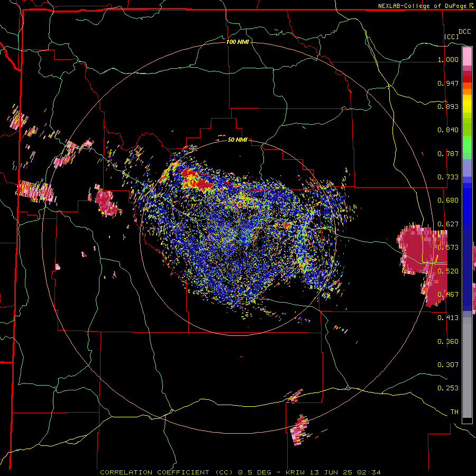Select the 0.947 scale value
Image resolution: width=476 pixels, height=476 pixels.
448,83
